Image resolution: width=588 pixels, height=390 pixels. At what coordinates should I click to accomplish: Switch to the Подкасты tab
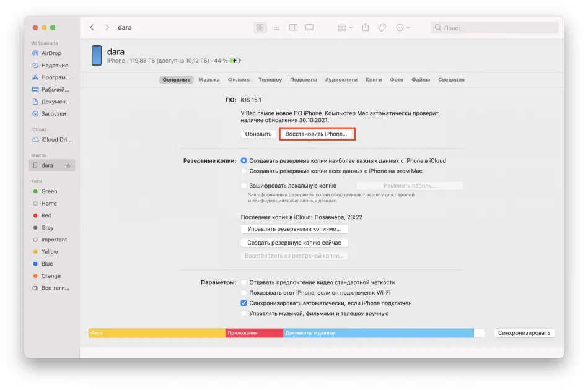pos(304,79)
